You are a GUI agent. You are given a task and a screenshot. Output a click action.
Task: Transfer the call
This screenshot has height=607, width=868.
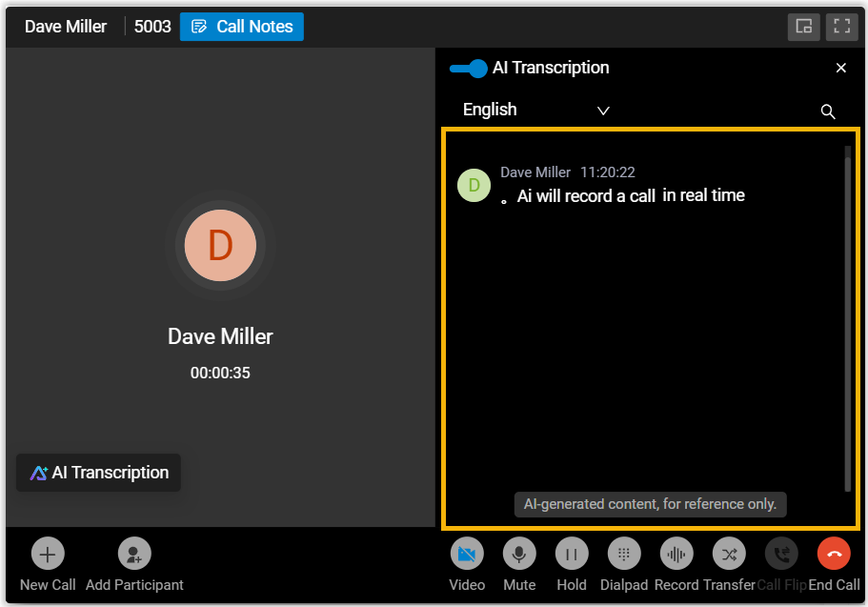pos(729,555)
